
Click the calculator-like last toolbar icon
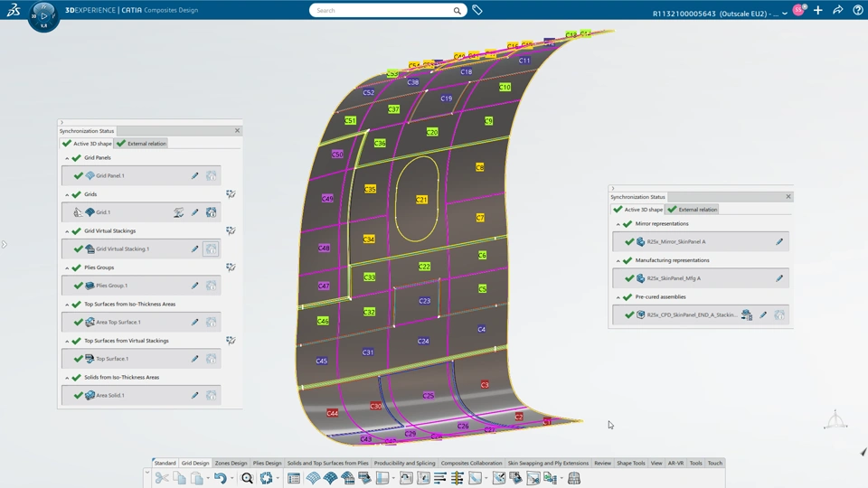574,478
